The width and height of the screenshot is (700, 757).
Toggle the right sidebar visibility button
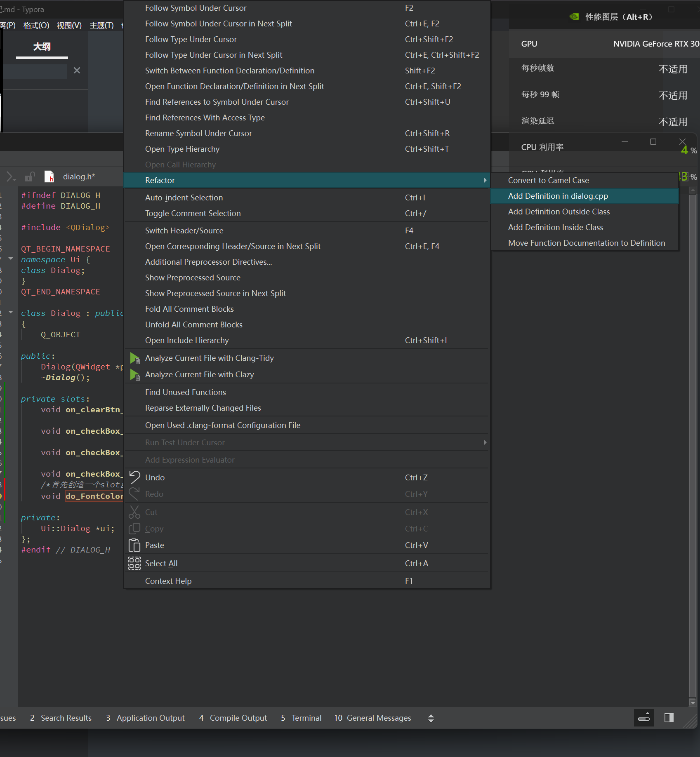click(x=669, y=718)
